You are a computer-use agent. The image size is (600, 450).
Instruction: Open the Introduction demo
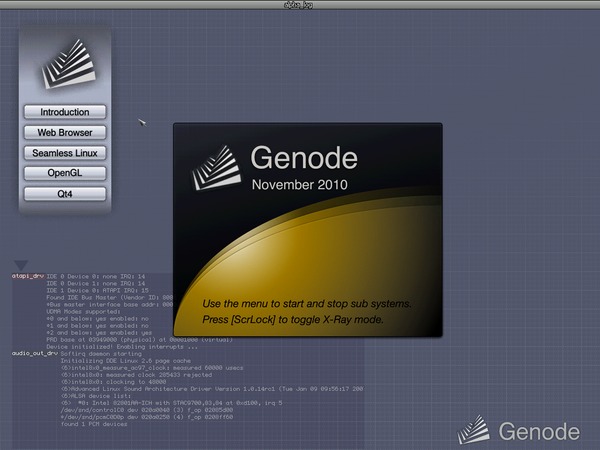[65, 112]
